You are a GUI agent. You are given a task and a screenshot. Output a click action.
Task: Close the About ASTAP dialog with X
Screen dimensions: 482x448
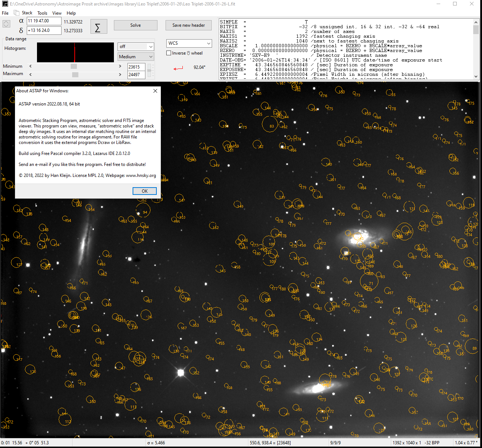click(155, 91)
